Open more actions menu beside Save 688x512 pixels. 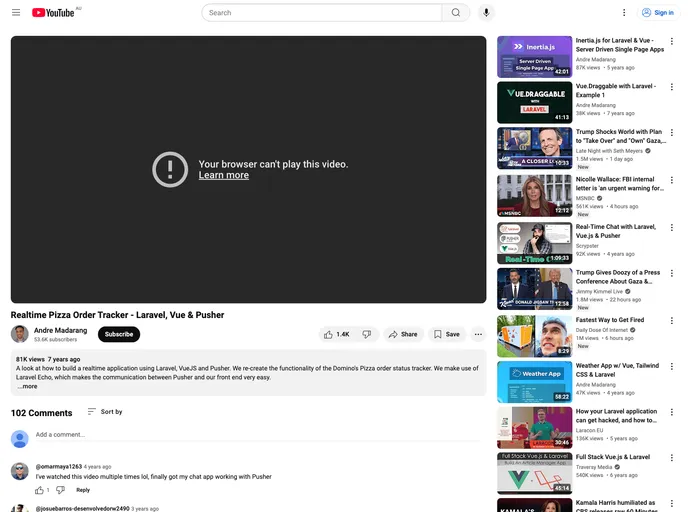pyautogui.click(x=478, y=334)
